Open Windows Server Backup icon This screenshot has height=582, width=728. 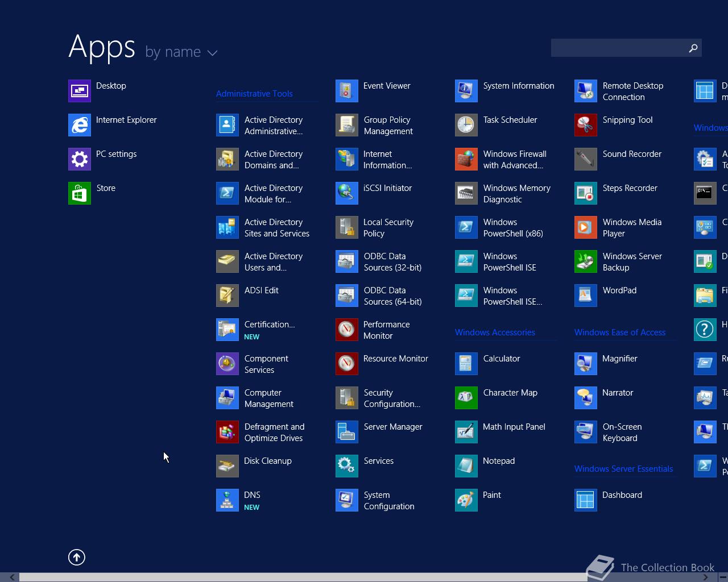pyautogui.click(x=586, y=261)
